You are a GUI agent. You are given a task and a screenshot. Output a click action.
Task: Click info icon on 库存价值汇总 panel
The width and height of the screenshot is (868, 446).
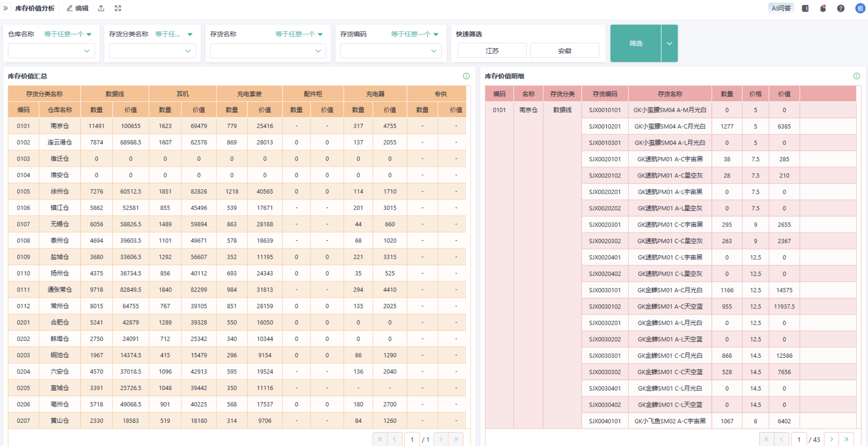(x=466, y=76)
